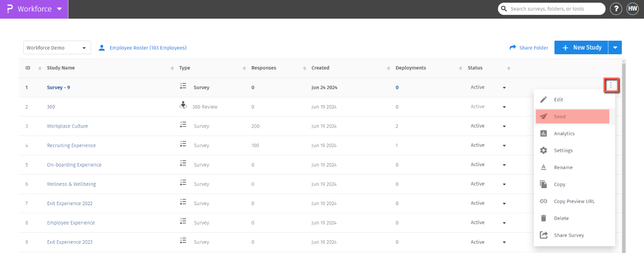This screenshot has width=644, height=253.
Task: Choose Share Survey menu option
Action: tap(569, 235)
